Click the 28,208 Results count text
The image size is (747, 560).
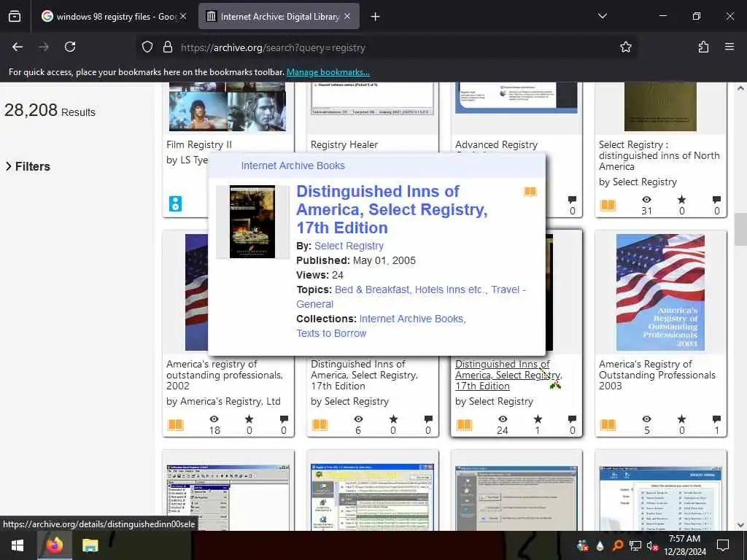click(50, 111)
